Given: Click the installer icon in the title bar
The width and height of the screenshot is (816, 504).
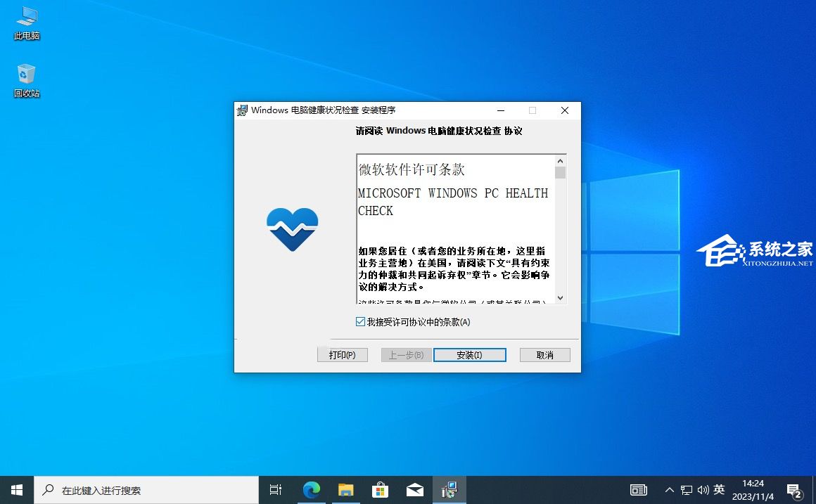Looking at the screenshot, I should (242, 110).
